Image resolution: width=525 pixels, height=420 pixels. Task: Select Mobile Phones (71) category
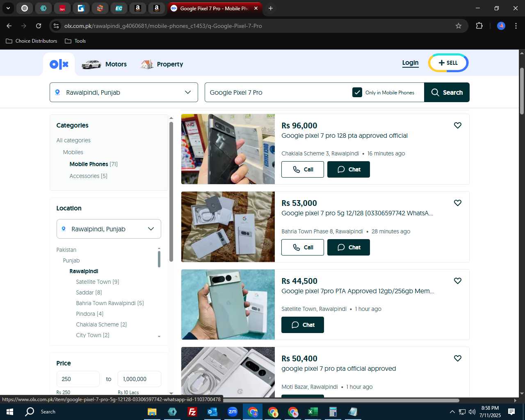[x=94, y=164]
